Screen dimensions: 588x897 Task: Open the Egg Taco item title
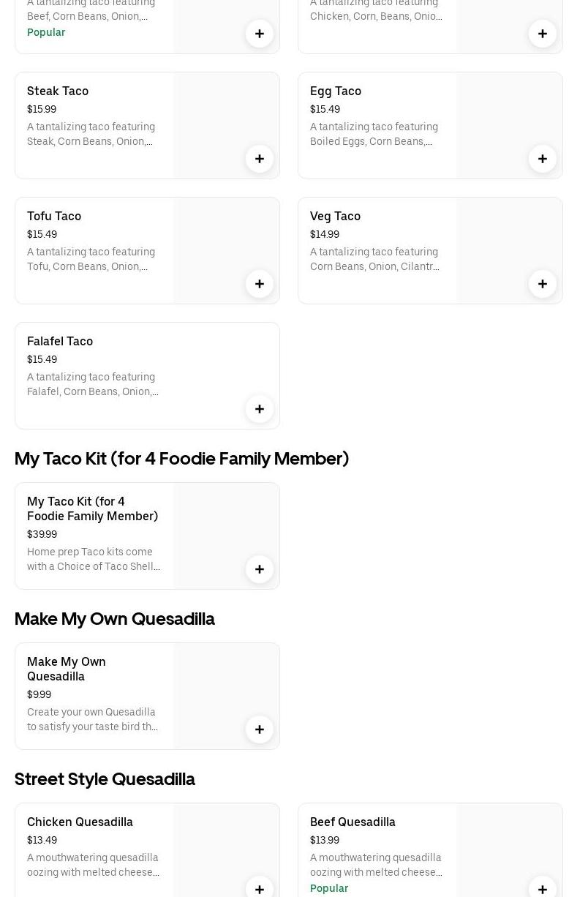[x=336, y=91]
